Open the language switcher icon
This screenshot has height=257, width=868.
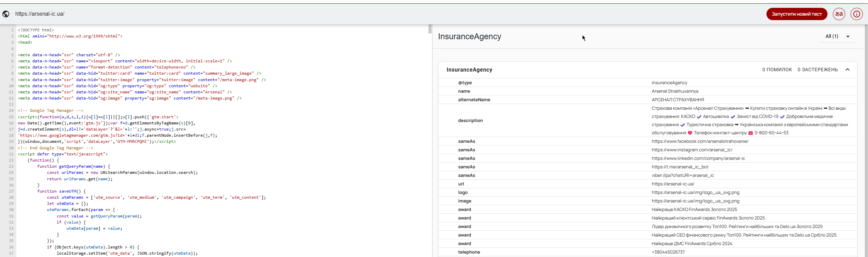[839, 14]
